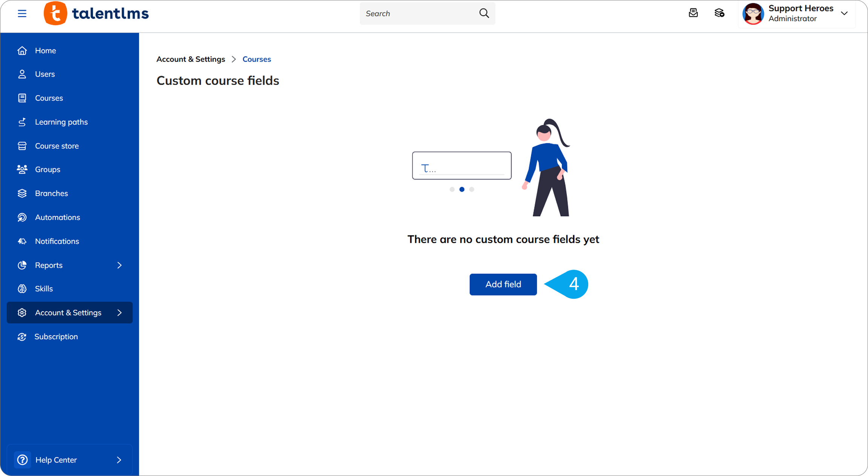Viewport: 868px width, 476px height.
Task: Click the Add field button
Action: coord(503,284)
